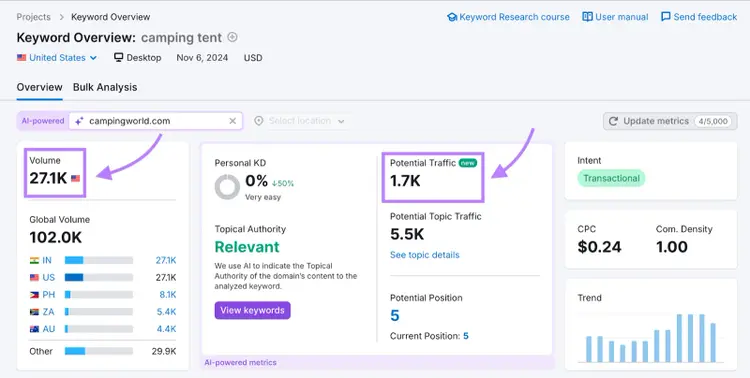The image size is (750, 378).
Task: Click the AI sparkle icon in domain field
Action: coord(79,121)
